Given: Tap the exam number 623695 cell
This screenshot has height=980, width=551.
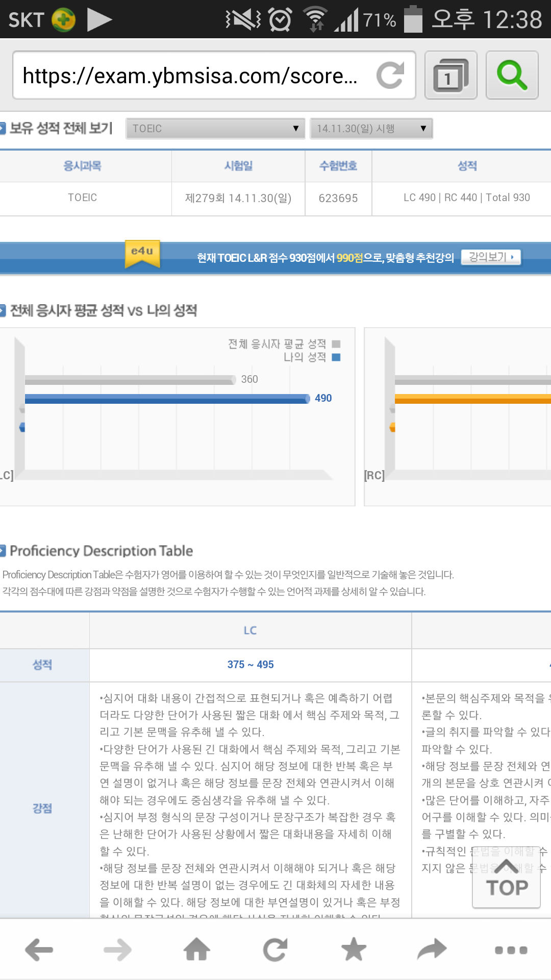Looking at the screenshot, I should [x=338, y=198].
